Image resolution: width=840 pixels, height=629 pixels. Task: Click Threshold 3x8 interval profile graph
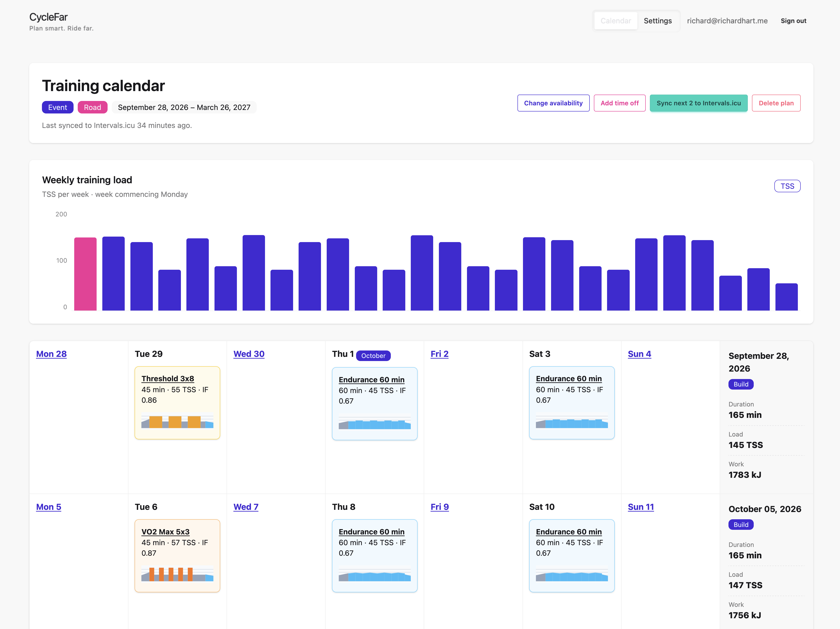click(x=177, y=421)
